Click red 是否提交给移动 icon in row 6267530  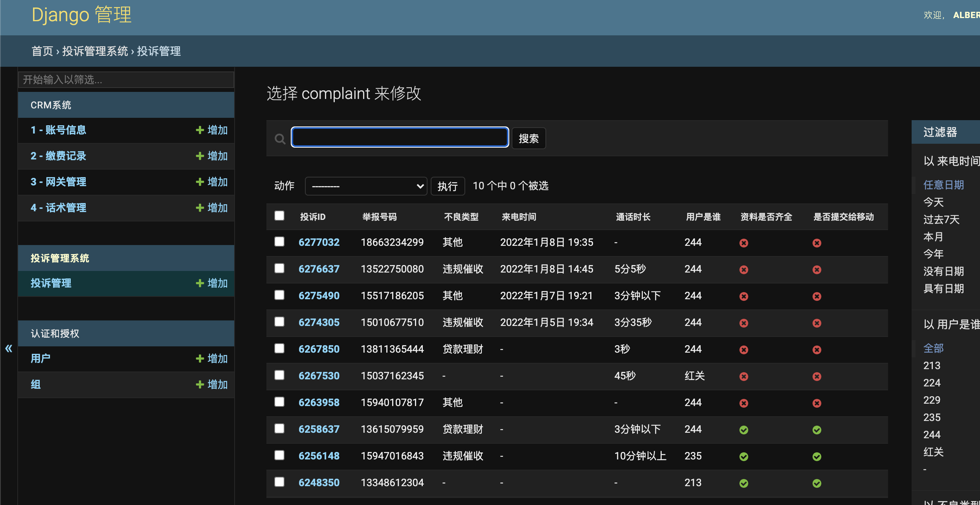[x=817, y=377]
